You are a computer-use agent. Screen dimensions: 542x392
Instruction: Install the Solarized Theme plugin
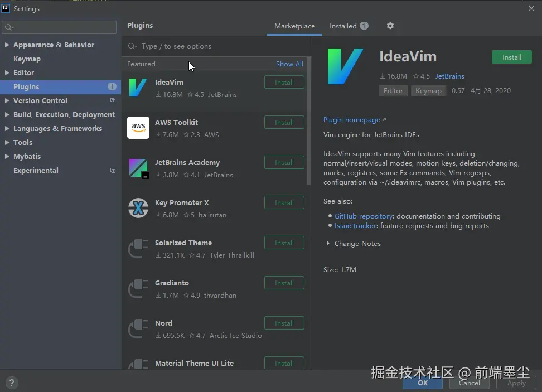(284, 243)
